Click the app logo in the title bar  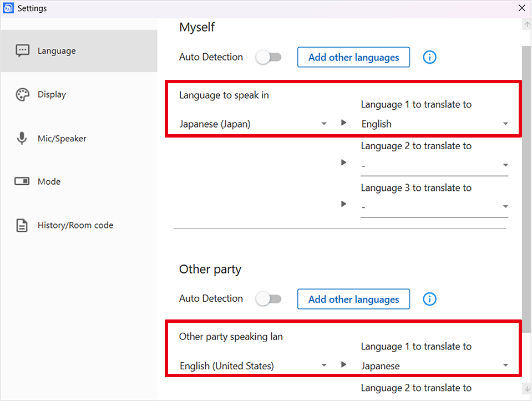pos(8,8)
